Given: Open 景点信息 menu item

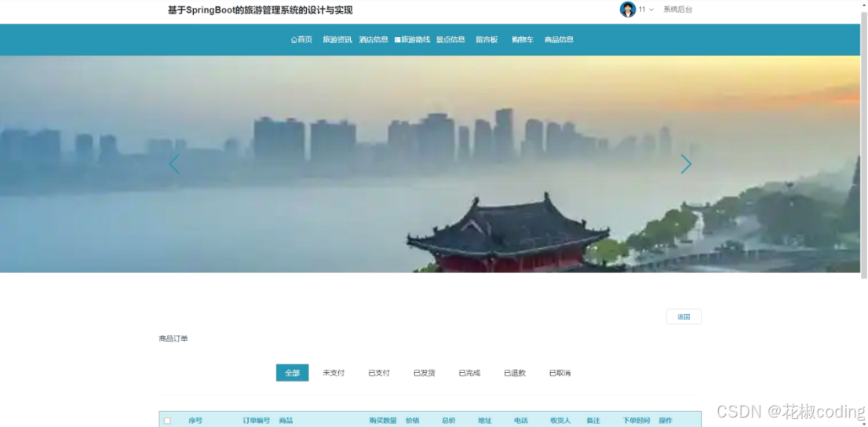Looking at the screenshot, I should coord(450,40).
